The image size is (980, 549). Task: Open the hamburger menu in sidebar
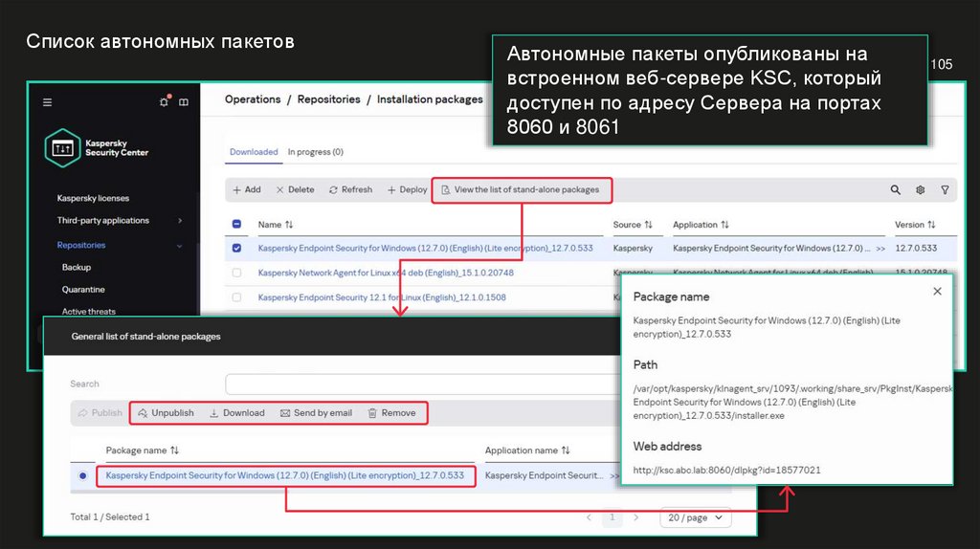coord(48,101)
